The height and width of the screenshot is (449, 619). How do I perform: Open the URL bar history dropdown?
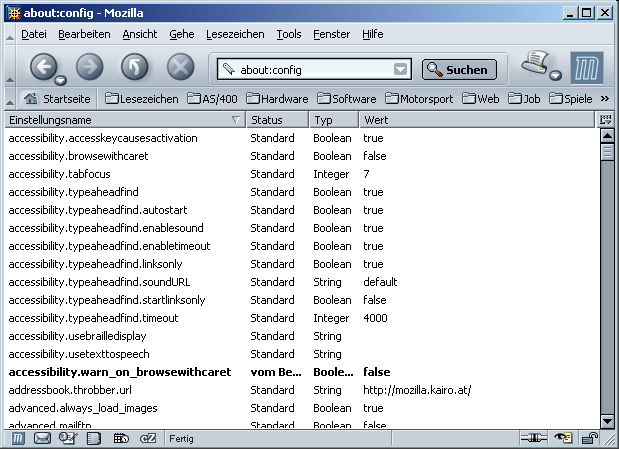point(400,70)
